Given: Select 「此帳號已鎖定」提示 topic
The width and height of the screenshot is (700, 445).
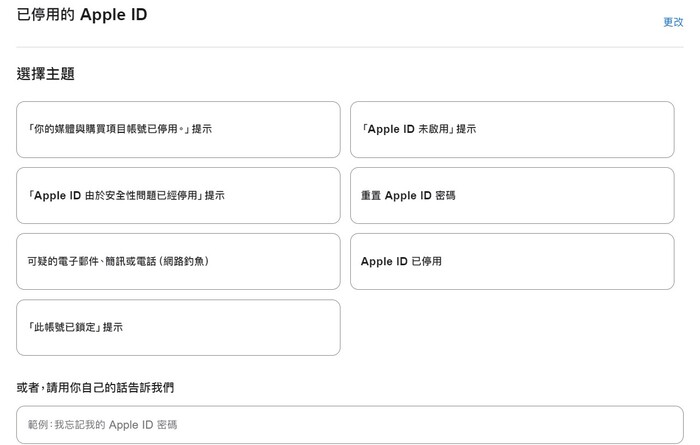Looking at the screenshot, I should click(x=178, y=328).
